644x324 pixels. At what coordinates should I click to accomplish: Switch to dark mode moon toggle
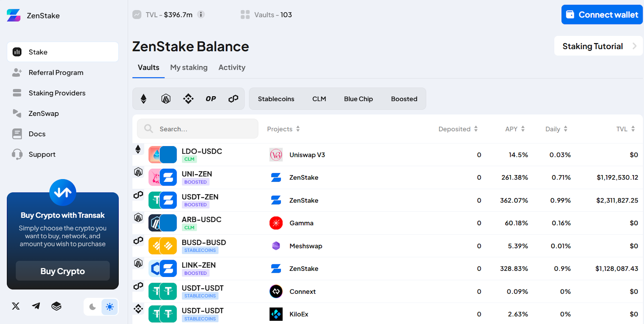coord(93,307)
